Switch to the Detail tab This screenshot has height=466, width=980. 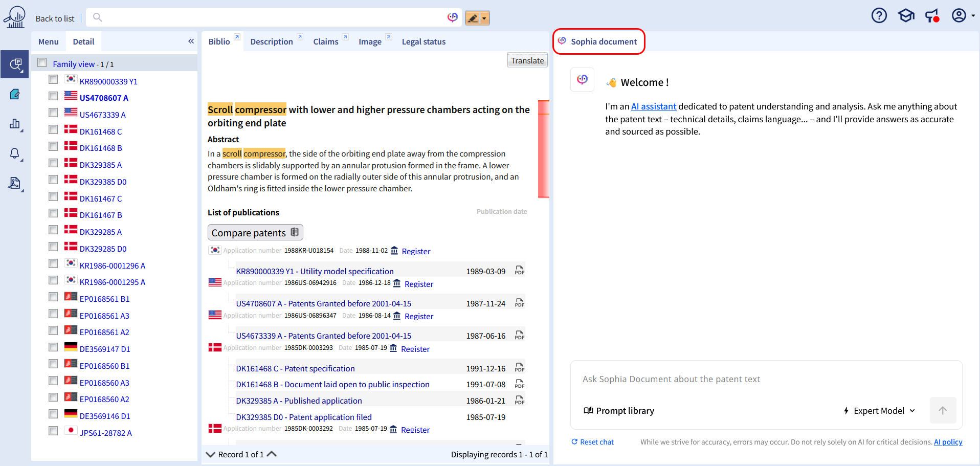pos(83,42)
